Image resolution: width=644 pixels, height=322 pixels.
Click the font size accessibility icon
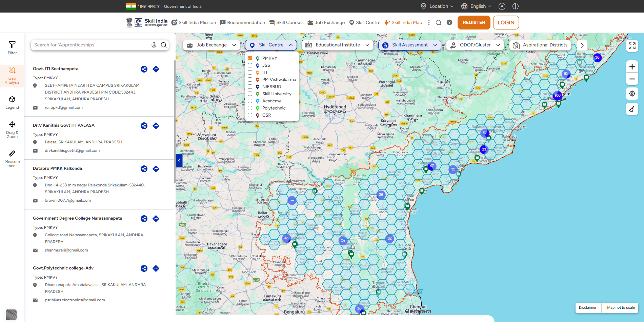point(502,6)
